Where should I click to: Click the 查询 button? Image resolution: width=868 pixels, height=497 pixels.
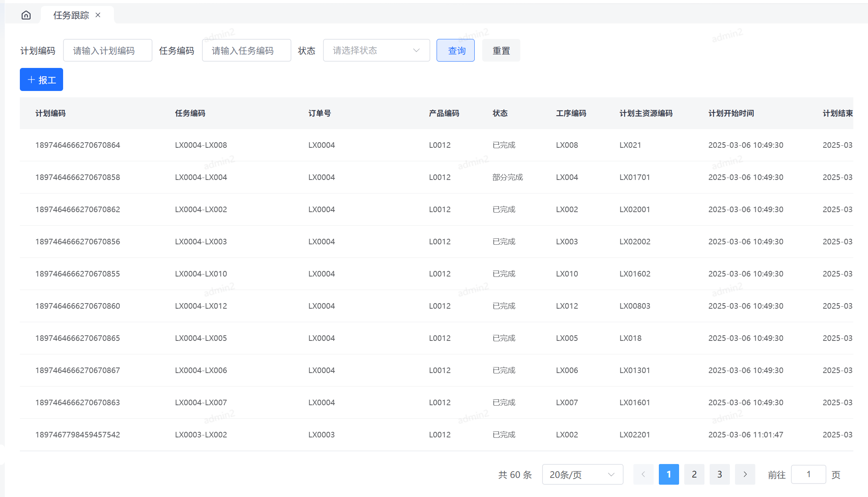click(456, 50)
